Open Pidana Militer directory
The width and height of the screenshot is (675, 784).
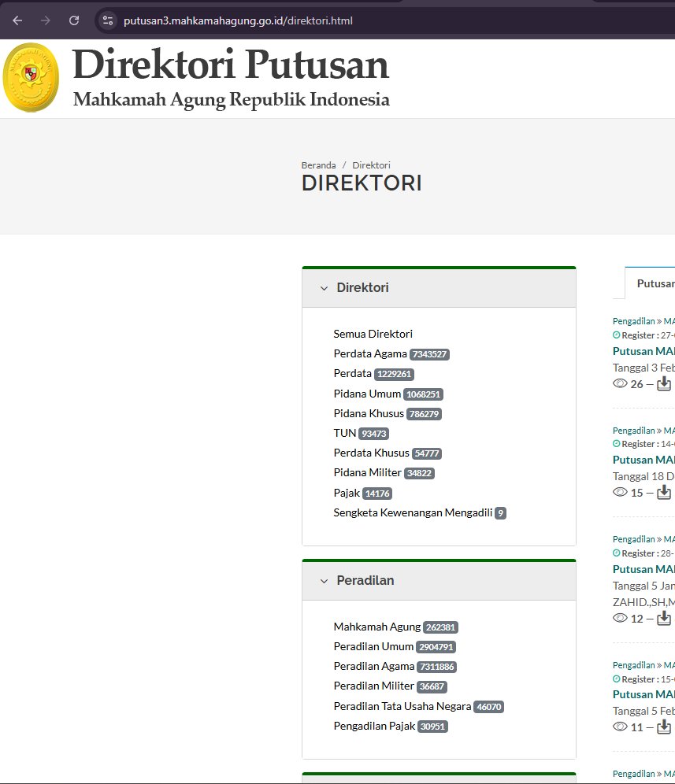click(x=368, y=472)
